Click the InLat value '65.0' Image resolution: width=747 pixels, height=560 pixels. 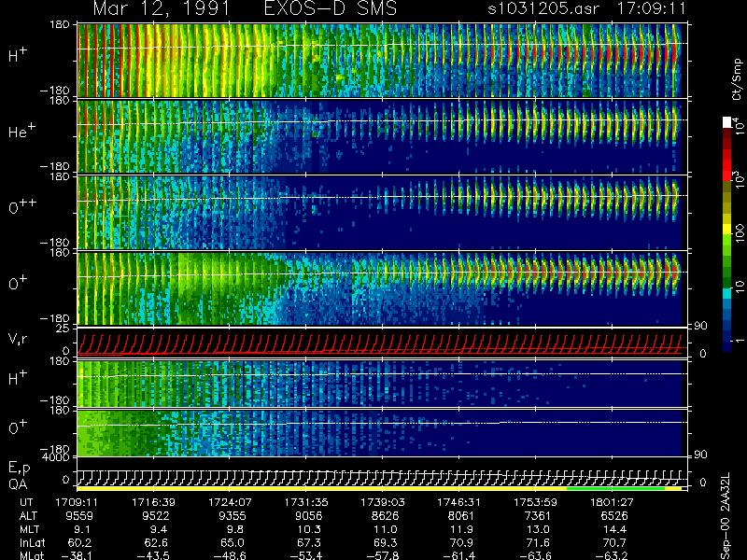[233, 542]
